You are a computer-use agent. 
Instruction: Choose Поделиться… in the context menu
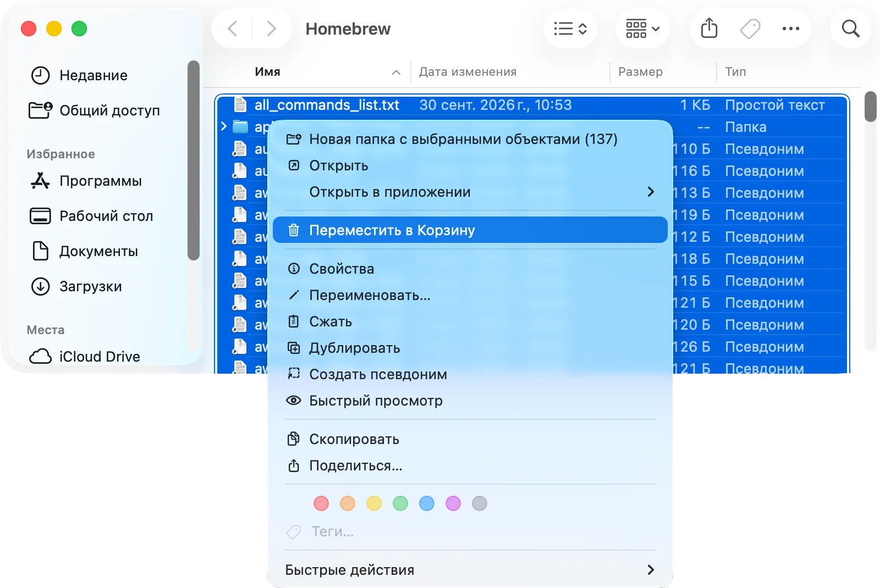[x=470, y=465]
